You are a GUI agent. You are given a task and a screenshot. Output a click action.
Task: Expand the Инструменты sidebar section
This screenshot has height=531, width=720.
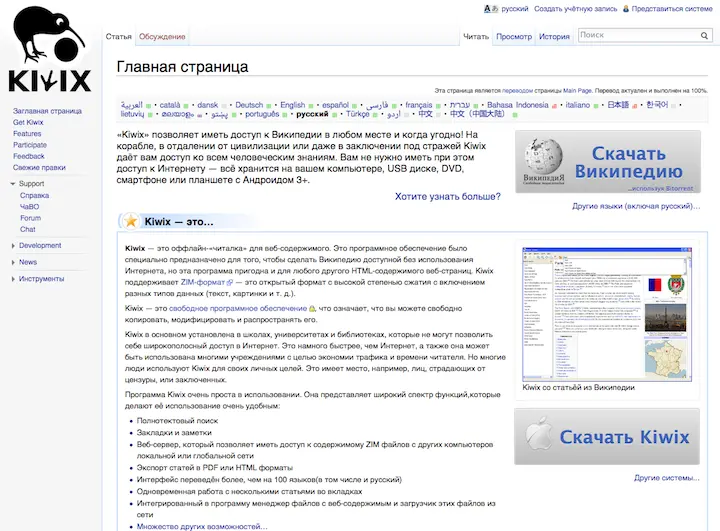click(x=13, y=279)
